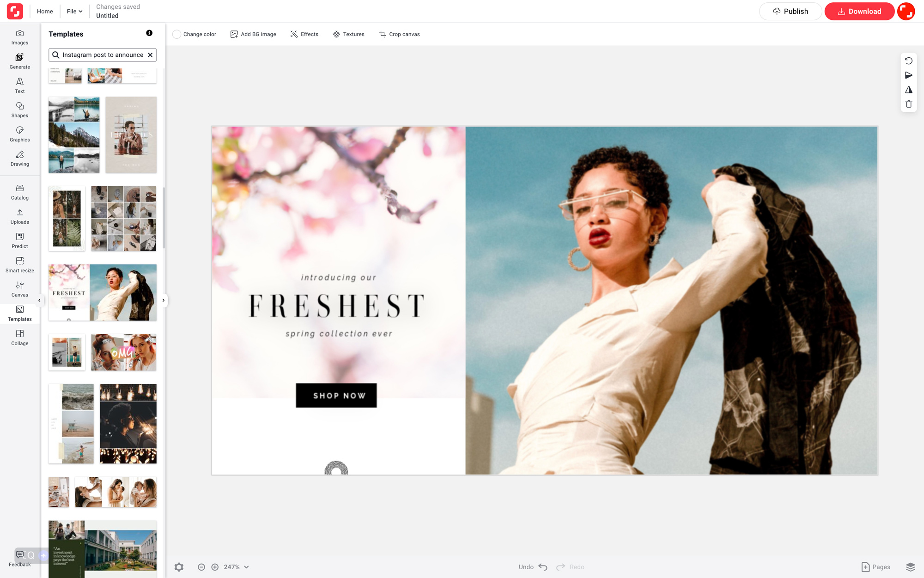Select the Shapes tool
This screenshot has width=924, height=578.
click(x=19, y=110)
